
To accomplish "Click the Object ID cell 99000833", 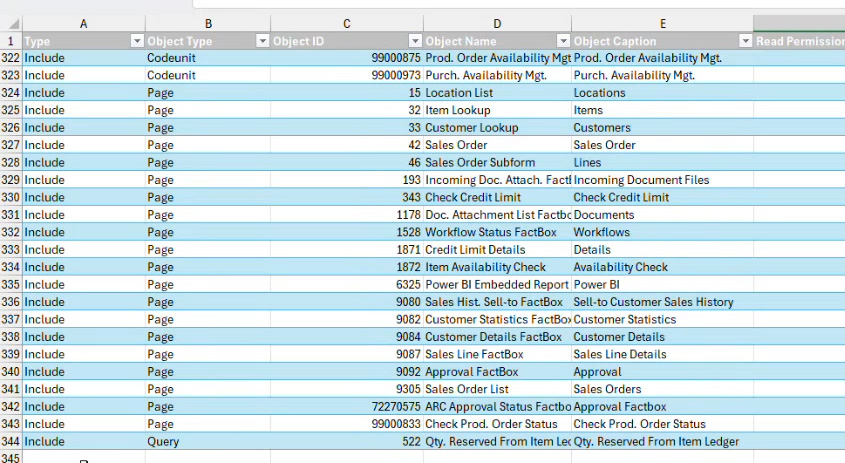I will tap(347, 424).
